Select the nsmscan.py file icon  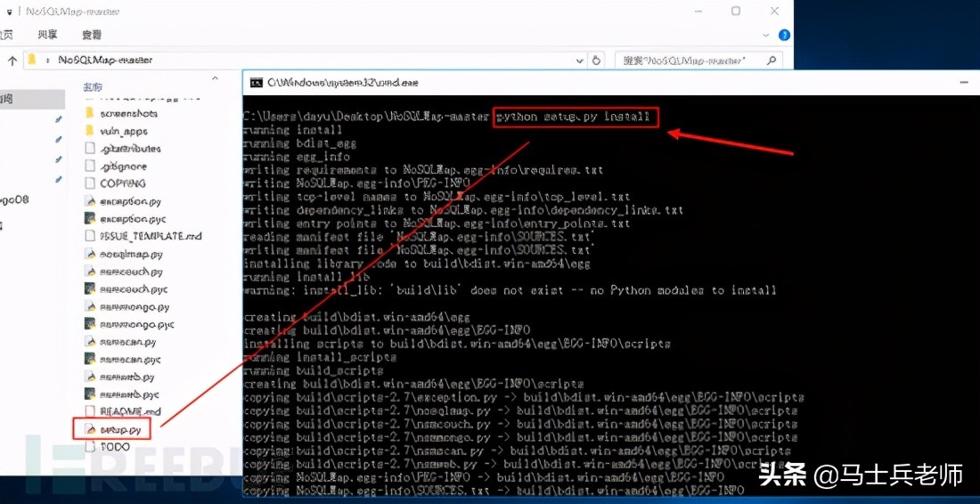pos(89,342)
